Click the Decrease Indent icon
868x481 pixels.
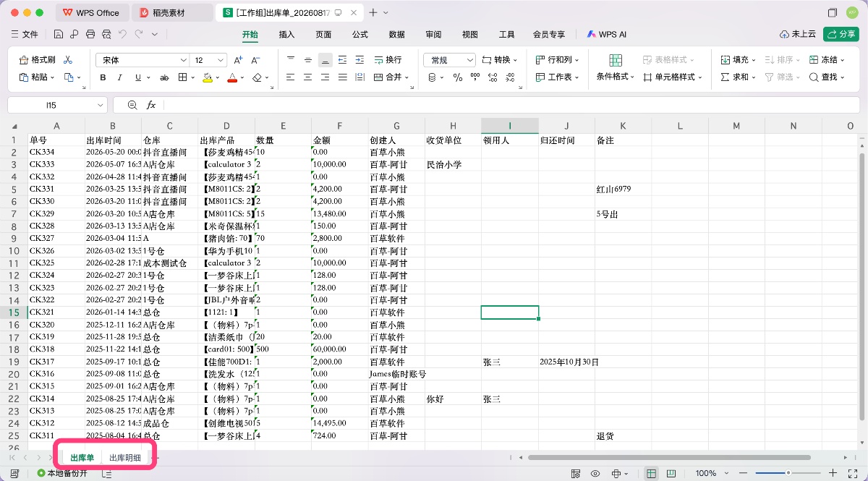(x=343, y=60)
